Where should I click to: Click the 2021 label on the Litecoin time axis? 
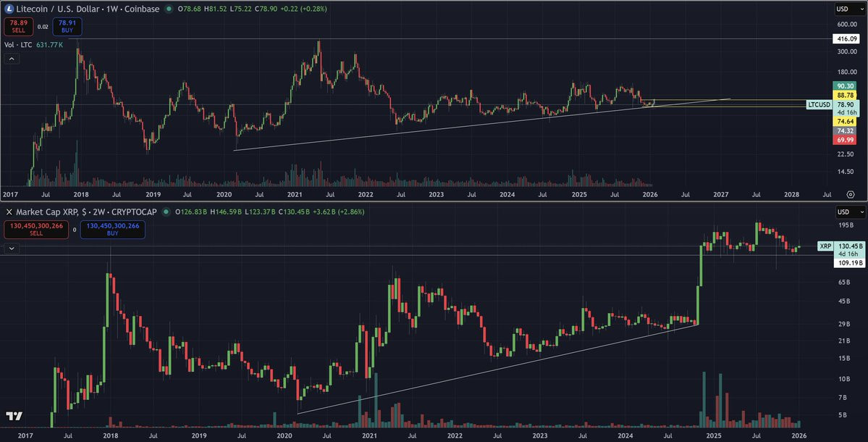click(295, 194)
